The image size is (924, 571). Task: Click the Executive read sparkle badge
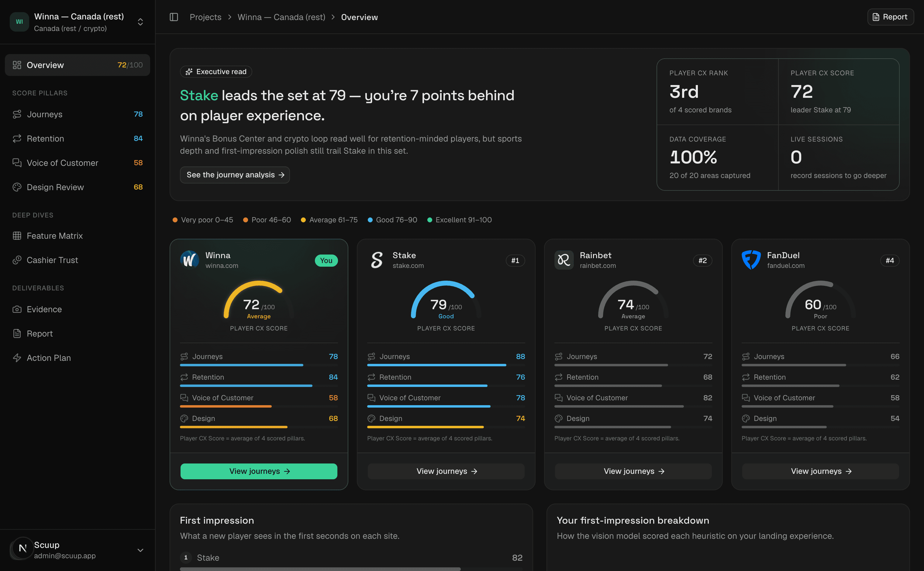(216, 72)
